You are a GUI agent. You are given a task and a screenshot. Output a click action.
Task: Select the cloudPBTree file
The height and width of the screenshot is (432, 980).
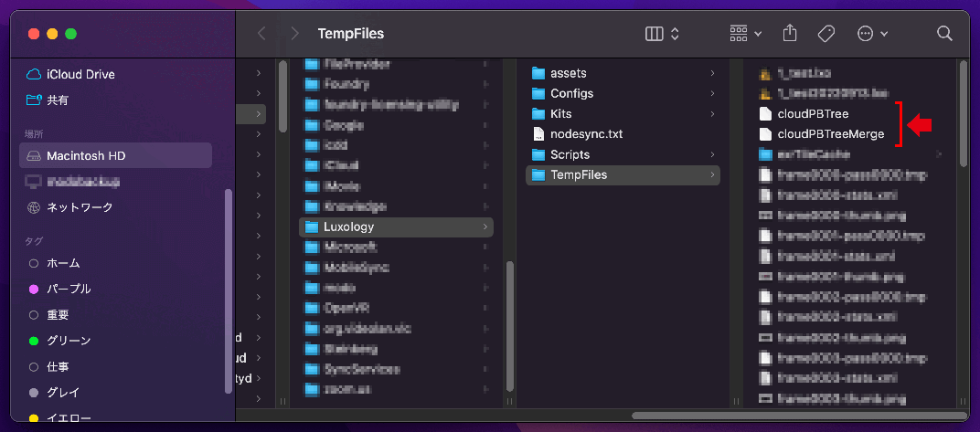pos(813,113)
